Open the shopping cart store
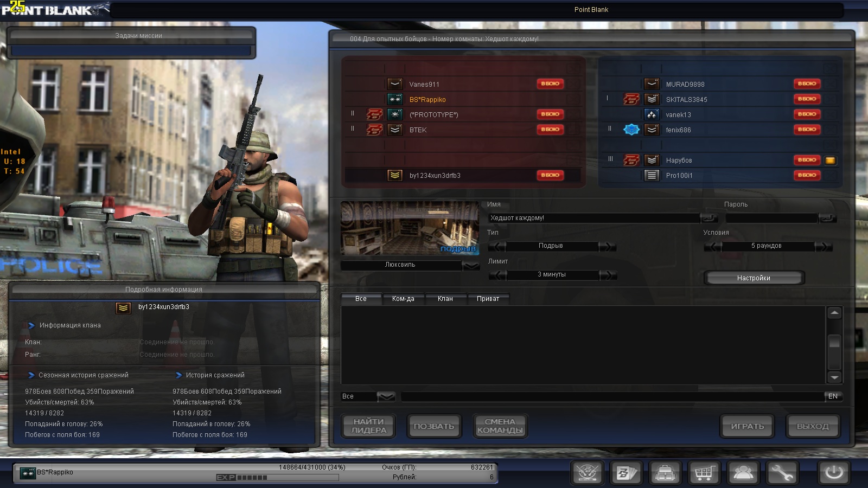 click(x=704, y=473)
